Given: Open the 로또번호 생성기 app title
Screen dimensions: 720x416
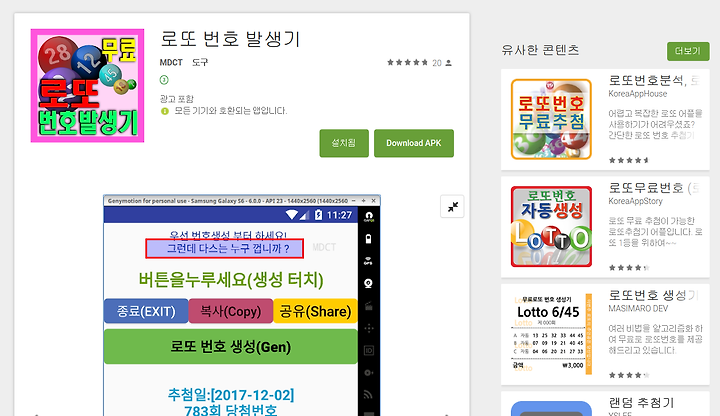Looking at the screenshot, I should [x=653, y=295].
